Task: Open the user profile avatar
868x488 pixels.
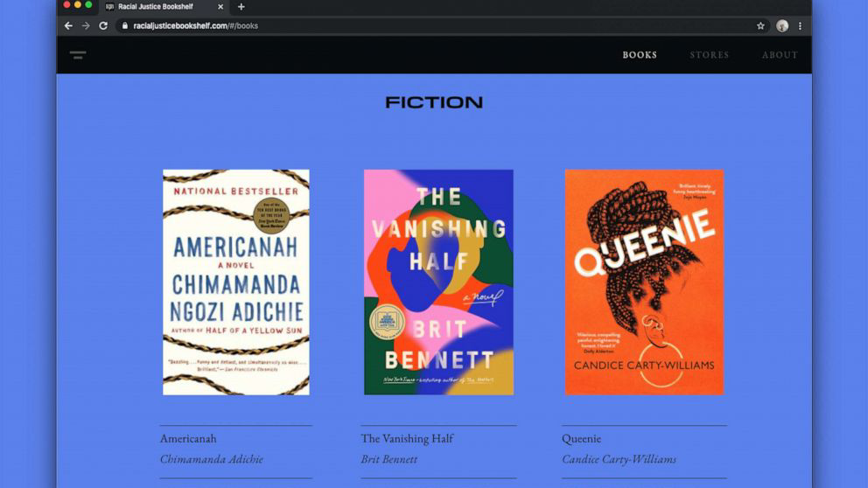Action: click(781, 25)
